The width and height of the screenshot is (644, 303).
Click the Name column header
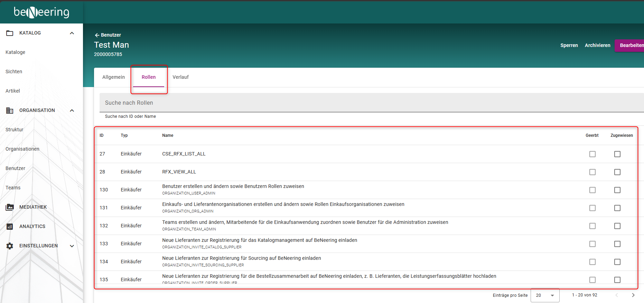pyautogui.click(x=168, y=135)
